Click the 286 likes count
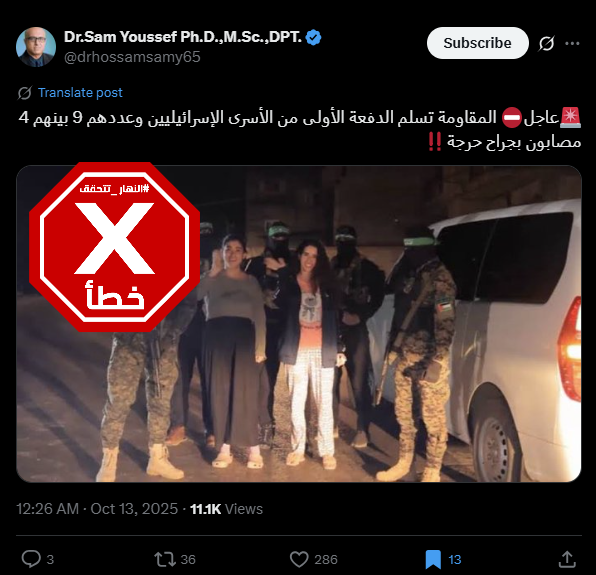 click(x=326, y=559)
